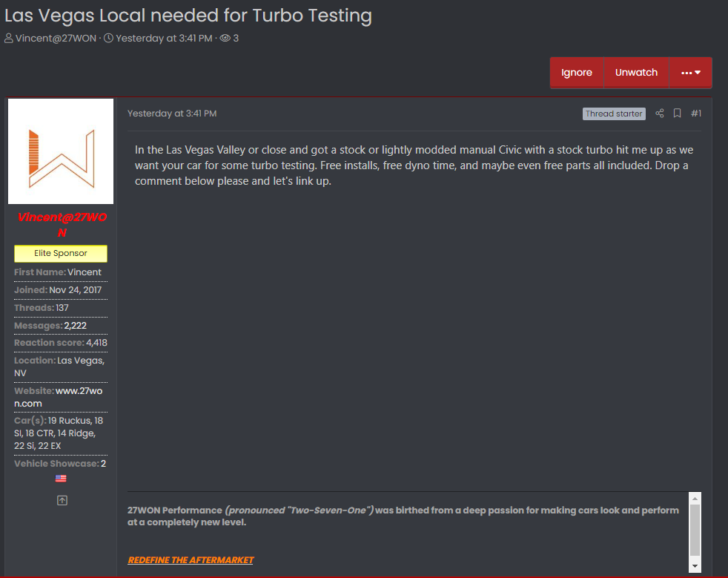Image resolution: width=728 pixels, height=578 pixels.
Task: Open the three-dots more options dropdown
Action: pyautogui.click(x=690, y=73)
